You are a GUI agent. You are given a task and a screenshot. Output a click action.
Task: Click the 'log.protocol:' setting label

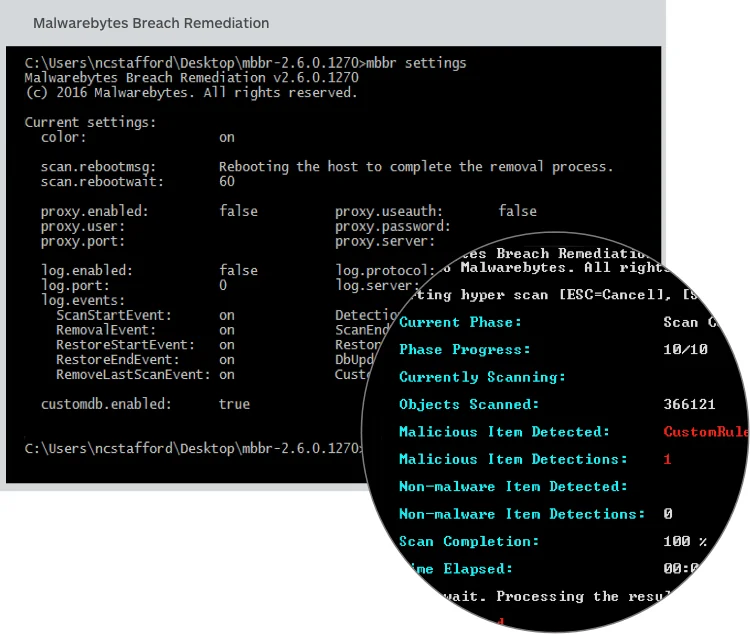click(385, 271)
